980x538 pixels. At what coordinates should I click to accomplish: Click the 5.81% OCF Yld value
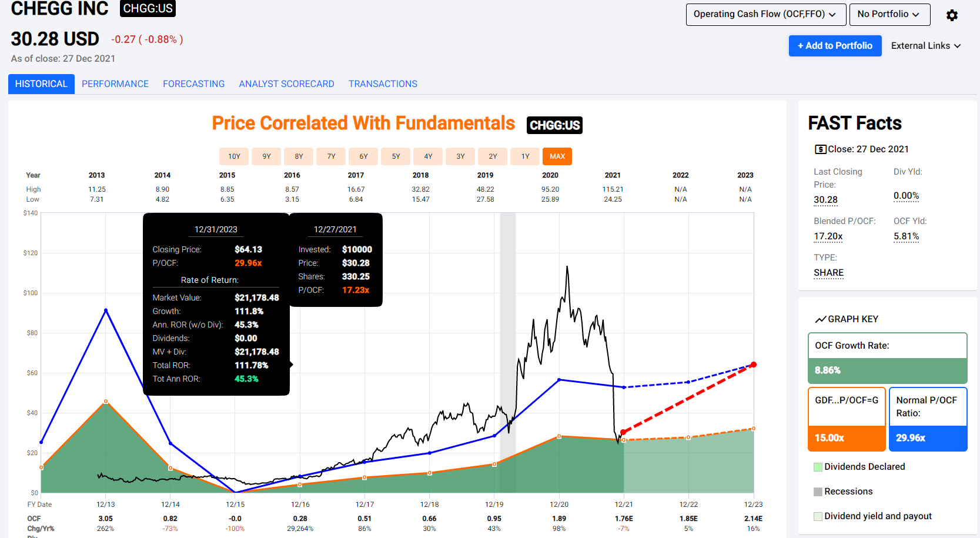click(906, 236)
